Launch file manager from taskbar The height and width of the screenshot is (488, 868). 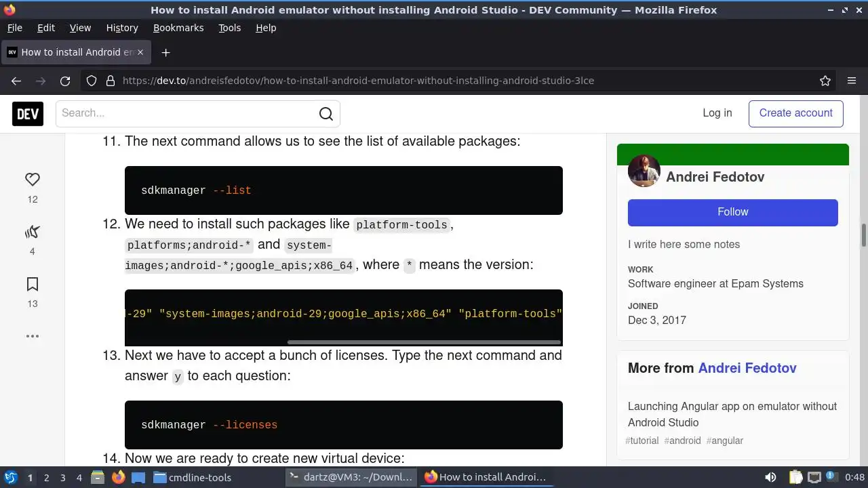[x=98, y=477]
